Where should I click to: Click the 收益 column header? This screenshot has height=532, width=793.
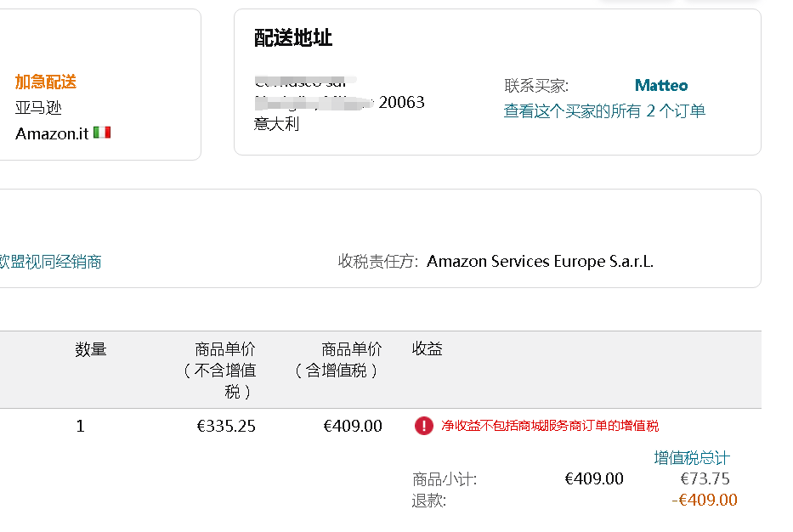pyautogui.click(x=427, y=349)
